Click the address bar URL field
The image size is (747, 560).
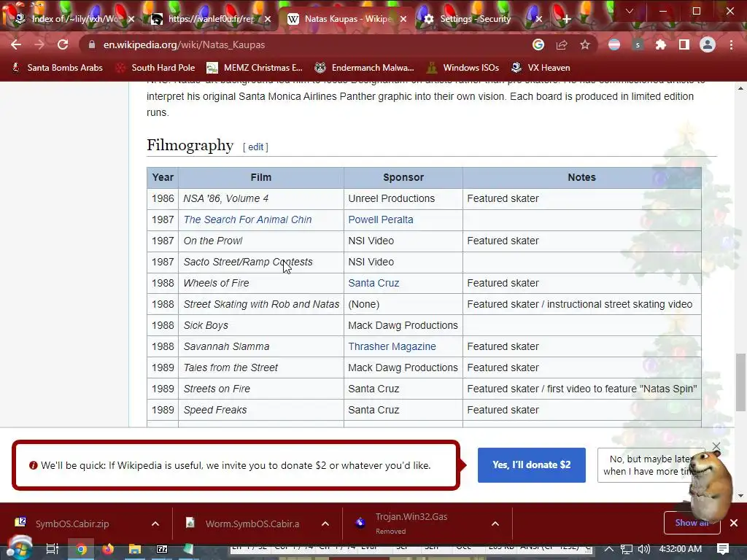pyautogui.click(x=305, y=44)
